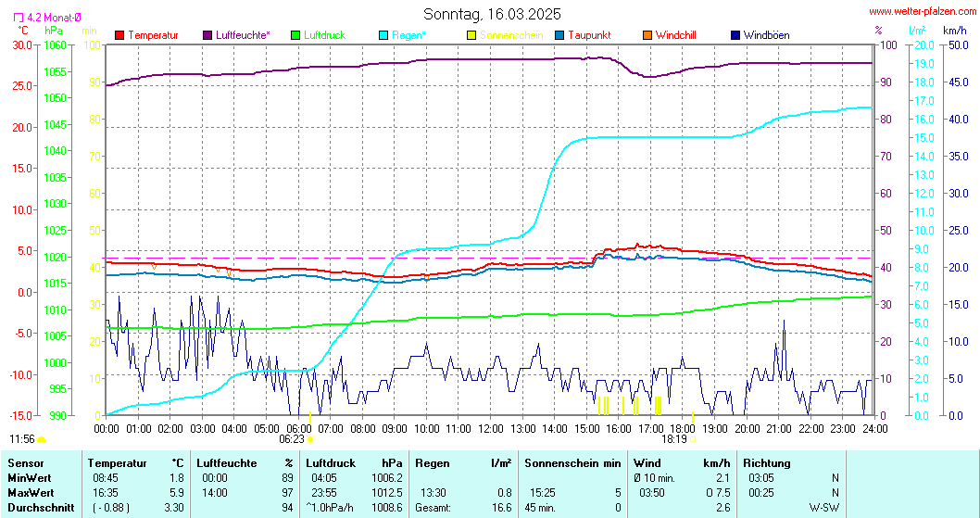This screenshot has width=980, height=518.
Task: Select the Regen* legend label
Action: (x=408, y=35)
